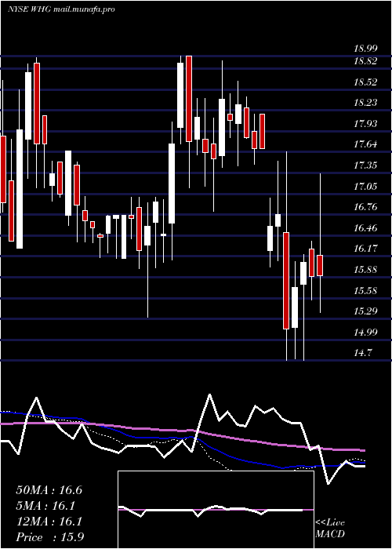Click the NYSE WHG mail.munafa.pro title text

pyautogui.click(x=61, y=9)
